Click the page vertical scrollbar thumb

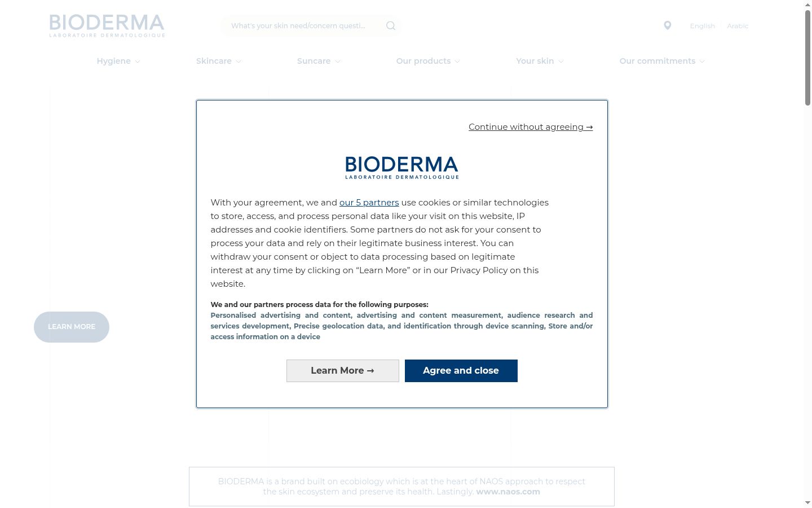click(807, 58)
